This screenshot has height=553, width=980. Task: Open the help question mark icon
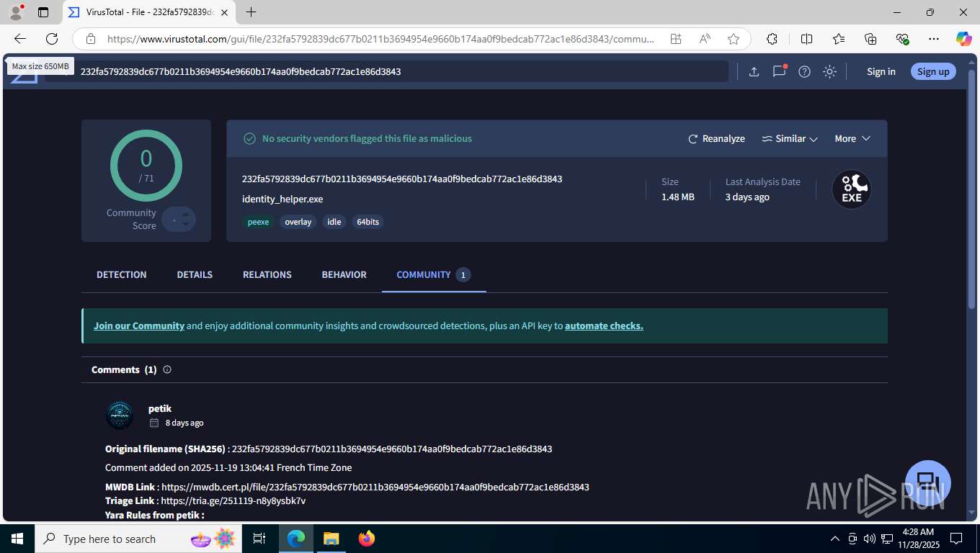(x=805, y=71)
